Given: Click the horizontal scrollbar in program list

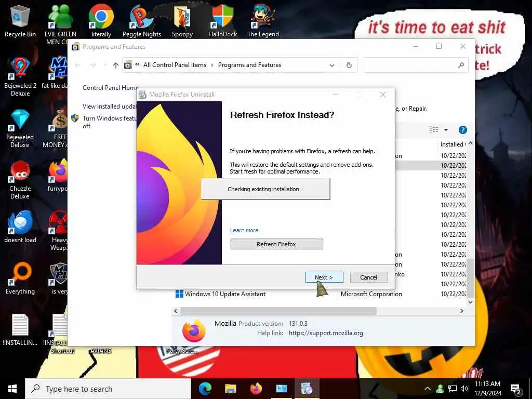Looking at the screenshot, I should (x=278, y=311).
